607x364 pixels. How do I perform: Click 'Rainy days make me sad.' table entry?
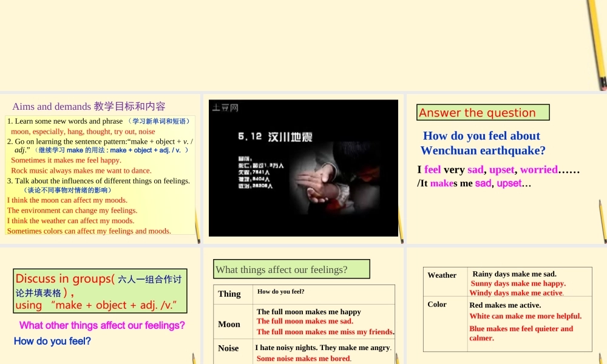pyautogui.click(x=515, y=274)
